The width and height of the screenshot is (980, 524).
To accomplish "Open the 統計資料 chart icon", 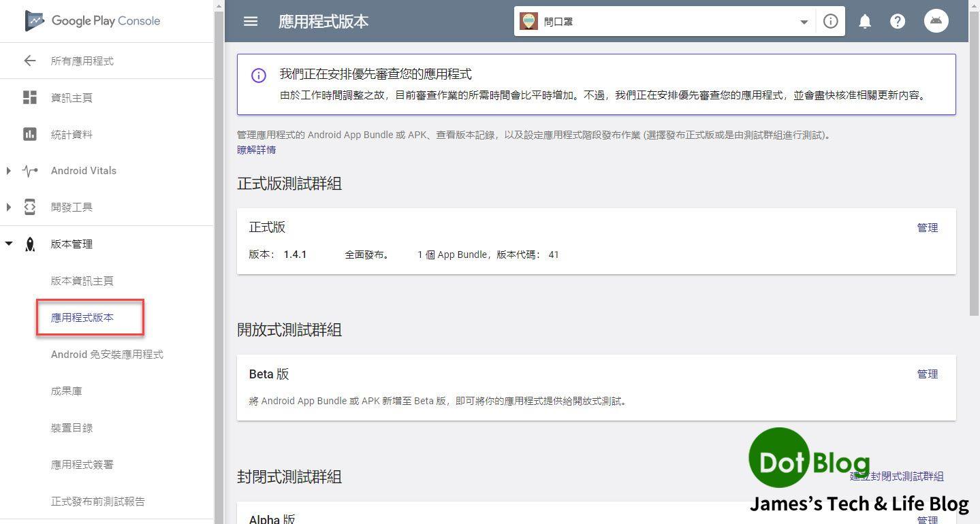I will pyautogui.click(x=30, y=134).
